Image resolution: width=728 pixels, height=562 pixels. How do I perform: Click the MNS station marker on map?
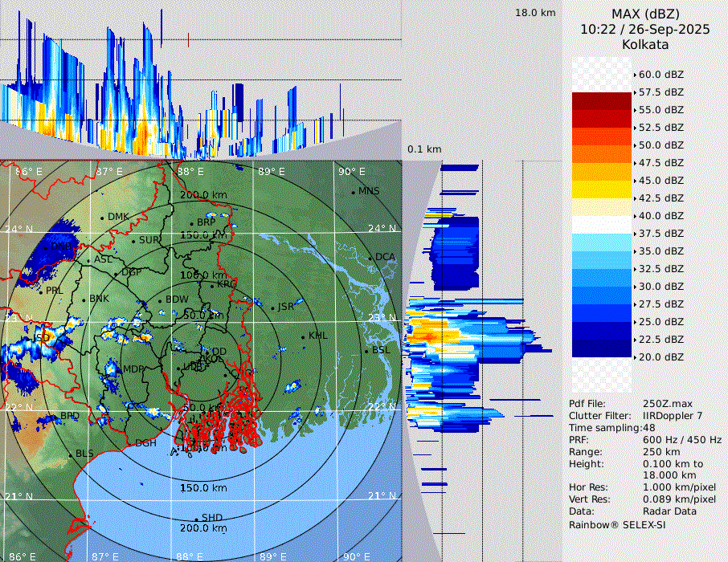tap(354, 192)
